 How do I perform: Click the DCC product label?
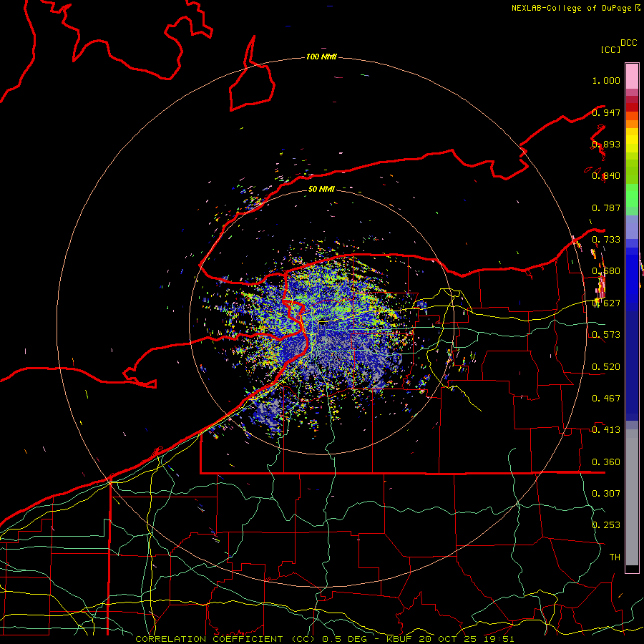629,43
